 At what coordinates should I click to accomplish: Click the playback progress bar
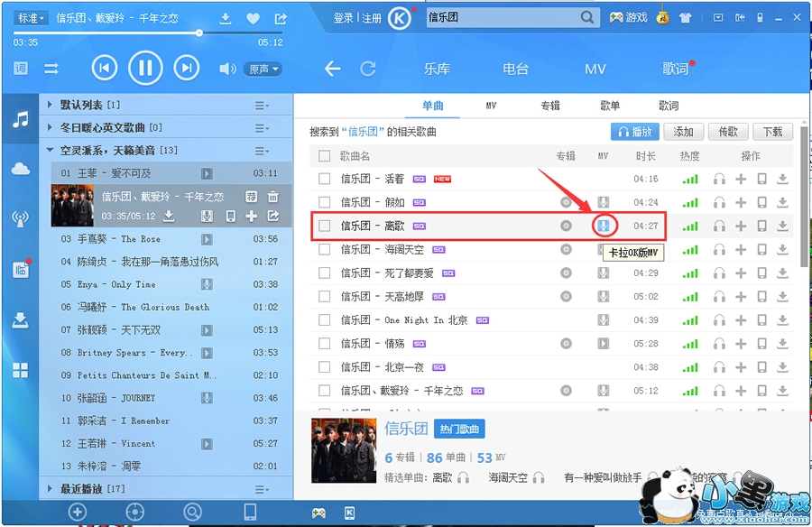148,33
